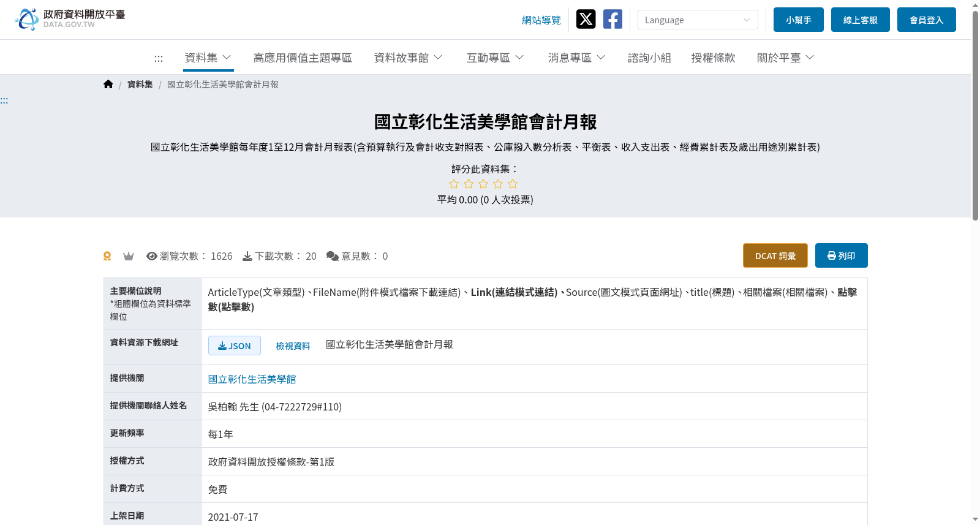Click the 提供機關聯絡人姓名 row header

pos(148,406)
